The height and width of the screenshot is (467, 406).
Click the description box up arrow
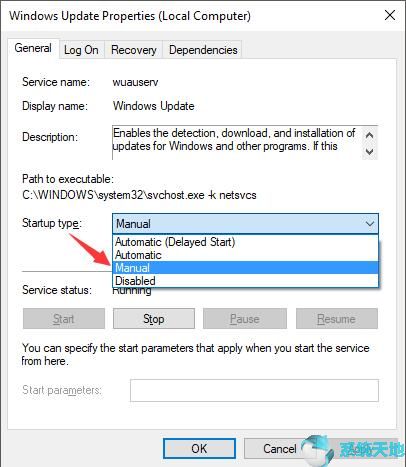(369, 135)
